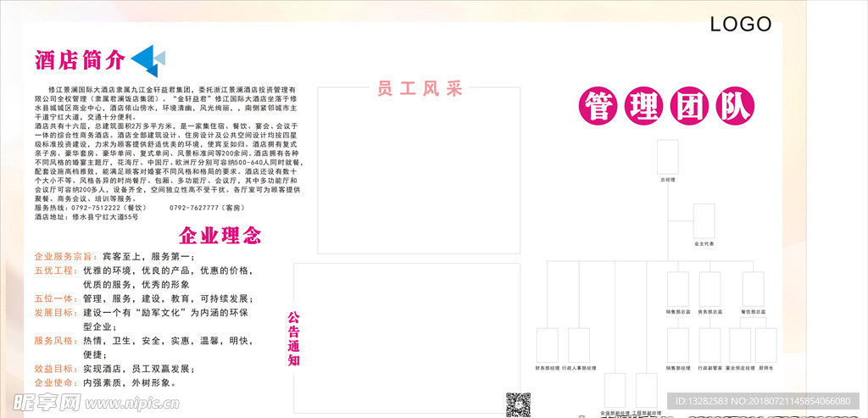Click the pink circle with character 团
The image size is (868, 418).
coord(689,107)
